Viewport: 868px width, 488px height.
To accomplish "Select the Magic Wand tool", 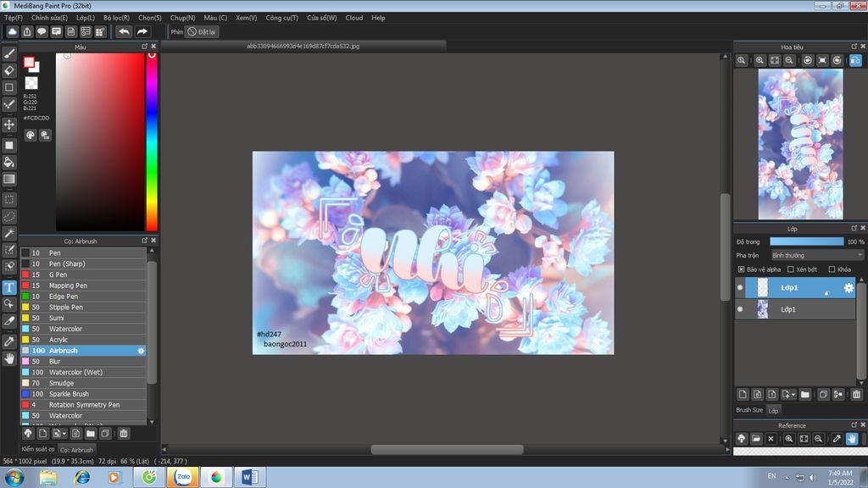I will 9,233.
